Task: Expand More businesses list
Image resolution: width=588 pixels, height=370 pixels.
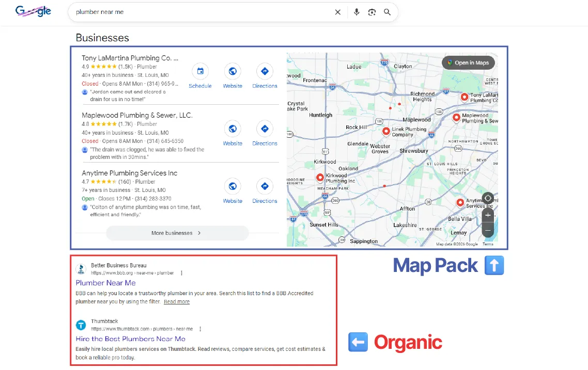Action: click(177, 233)
